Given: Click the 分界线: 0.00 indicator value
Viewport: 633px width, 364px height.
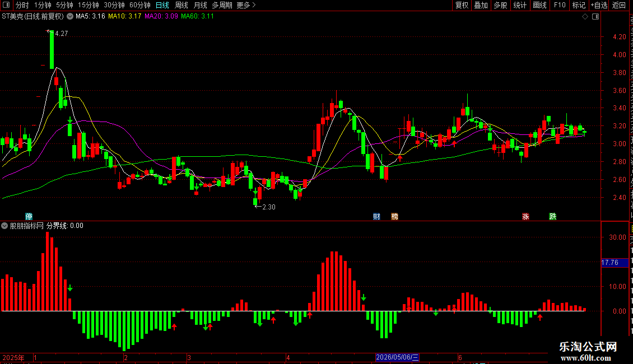Looking at the screenshot, I should (65, 226).
